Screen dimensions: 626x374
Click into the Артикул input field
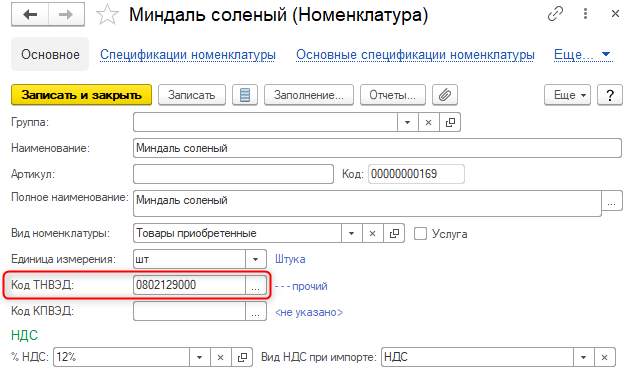coord(233,174)
